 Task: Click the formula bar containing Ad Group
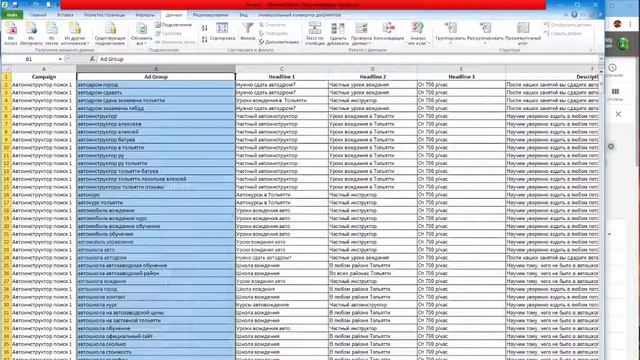coord(347,59)
